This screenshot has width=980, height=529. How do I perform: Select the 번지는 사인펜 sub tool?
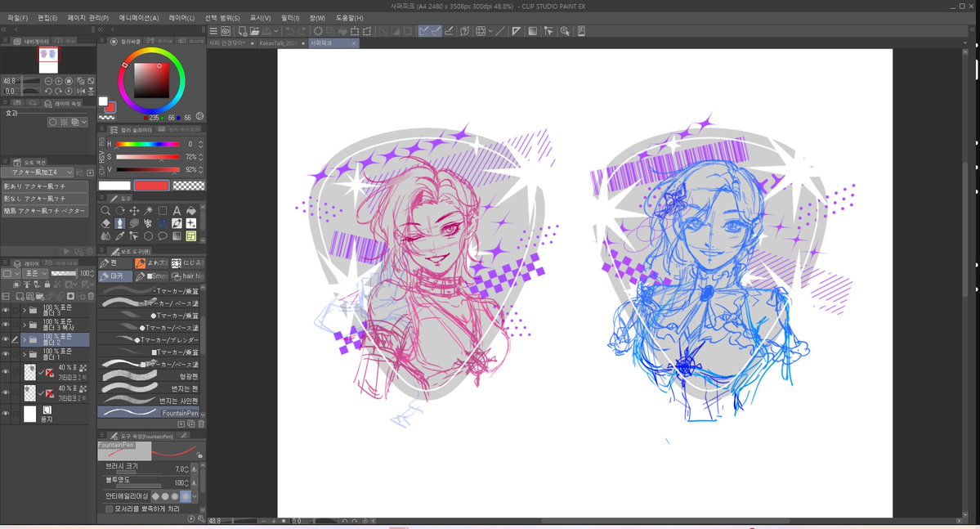(x=149, y=400)
